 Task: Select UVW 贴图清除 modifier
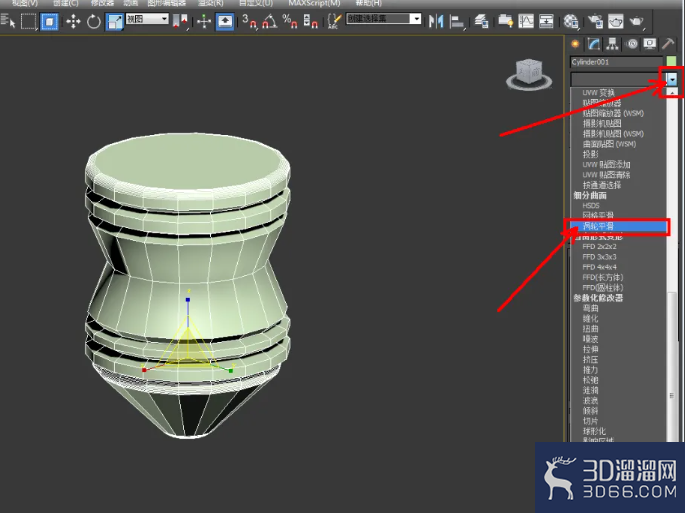(606, 175)
